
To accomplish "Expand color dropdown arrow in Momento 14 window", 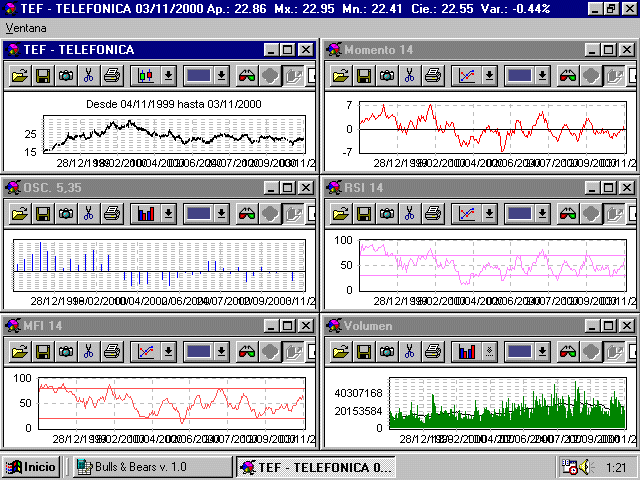I will point(542,76).
